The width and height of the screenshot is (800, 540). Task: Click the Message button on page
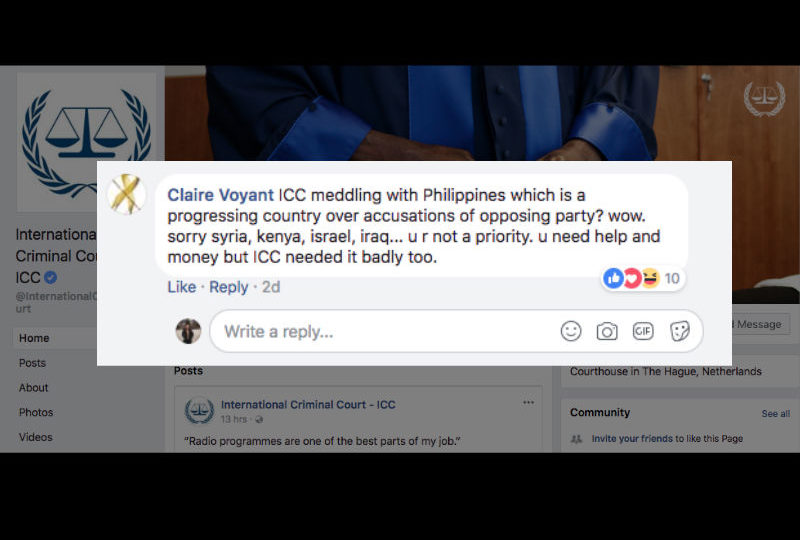761,324
